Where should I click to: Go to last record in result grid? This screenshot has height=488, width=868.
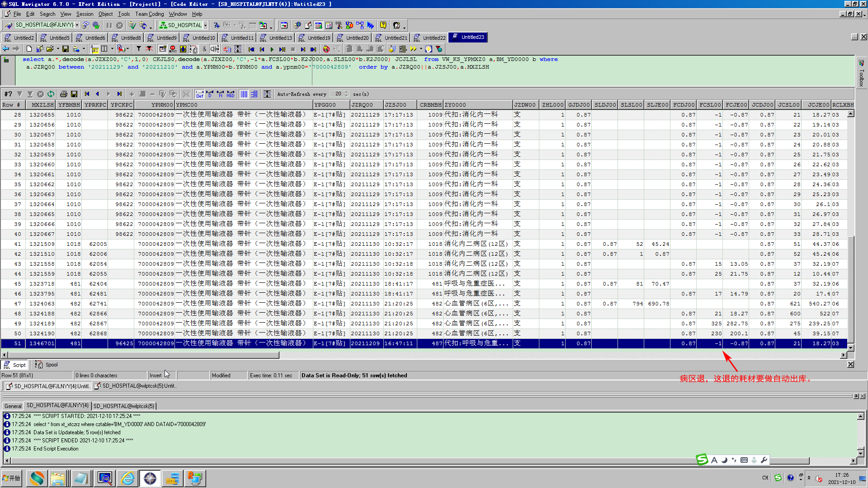(119, 94)
